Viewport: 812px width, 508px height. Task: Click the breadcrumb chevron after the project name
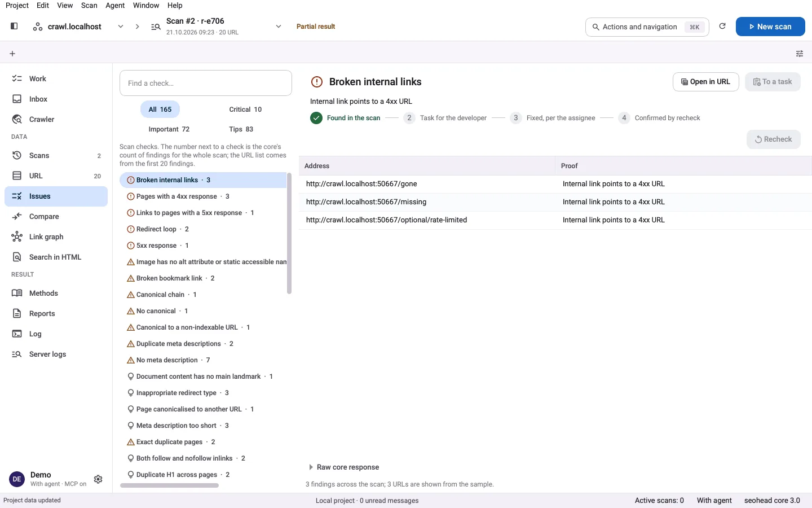[x=137, y=27]
